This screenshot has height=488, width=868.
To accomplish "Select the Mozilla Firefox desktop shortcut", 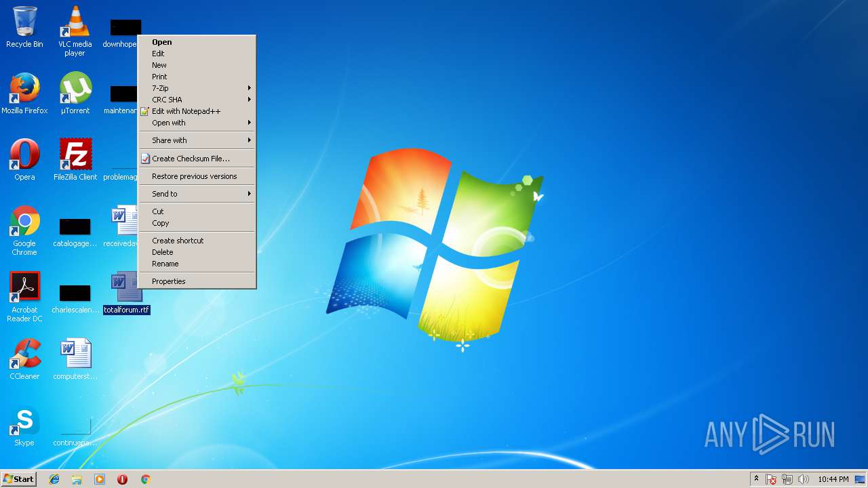I will coord(24,93).
